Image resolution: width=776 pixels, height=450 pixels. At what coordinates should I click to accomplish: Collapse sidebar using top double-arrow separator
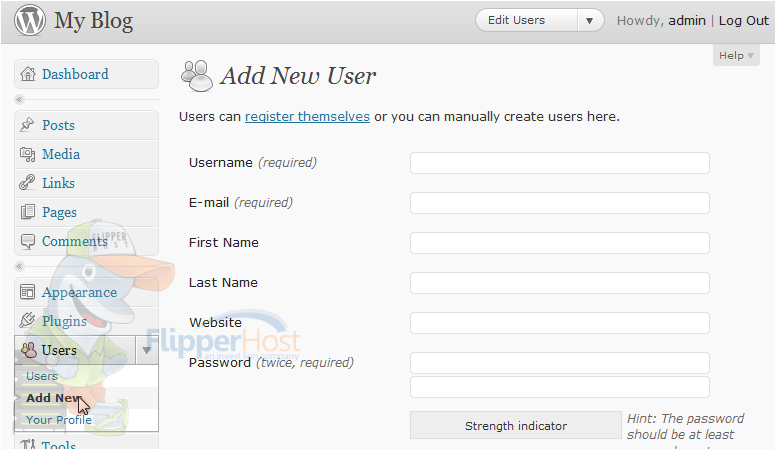point(19,100)
